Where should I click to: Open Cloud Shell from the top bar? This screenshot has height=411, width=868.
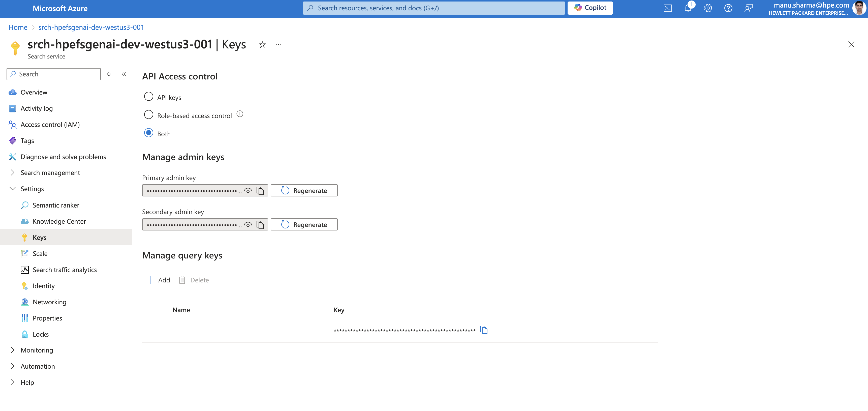pos(668,8)
